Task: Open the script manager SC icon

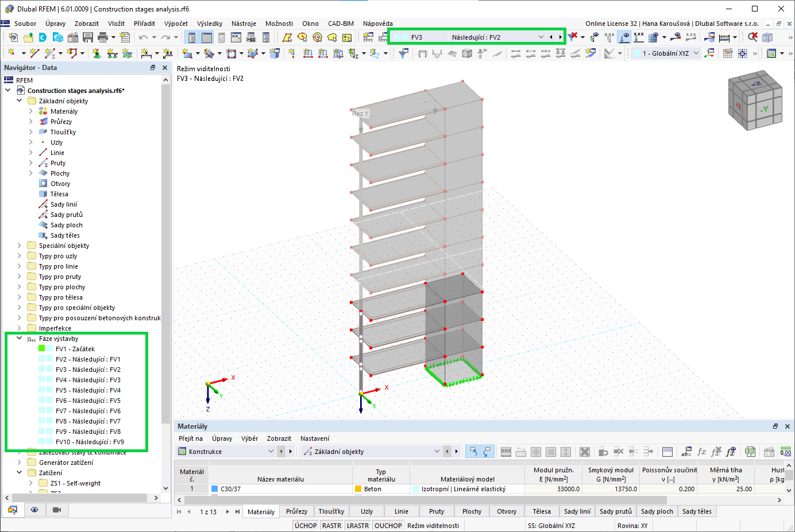Action: click(x=251, y=37)
